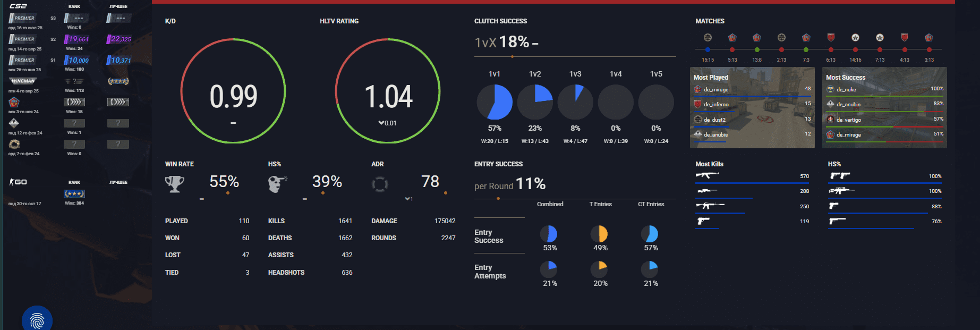Viewport: 980px width, 330px height.
Task: Click the dual pistols icon under HS%
Action: point(840,176)
